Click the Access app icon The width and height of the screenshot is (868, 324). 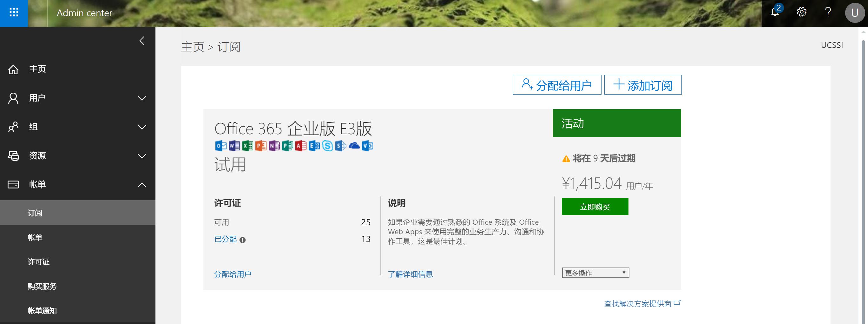pyautogui.click(x=301, y=146)
